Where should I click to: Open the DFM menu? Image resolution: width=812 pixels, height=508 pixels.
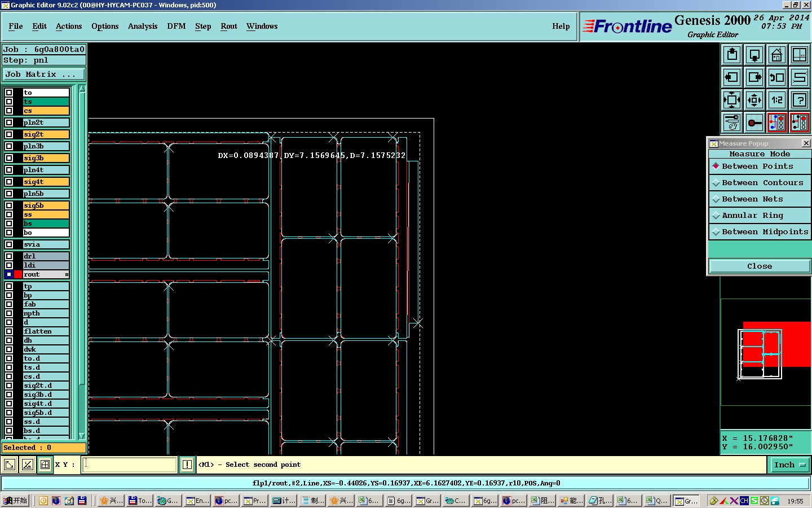[x=176, y=26]
